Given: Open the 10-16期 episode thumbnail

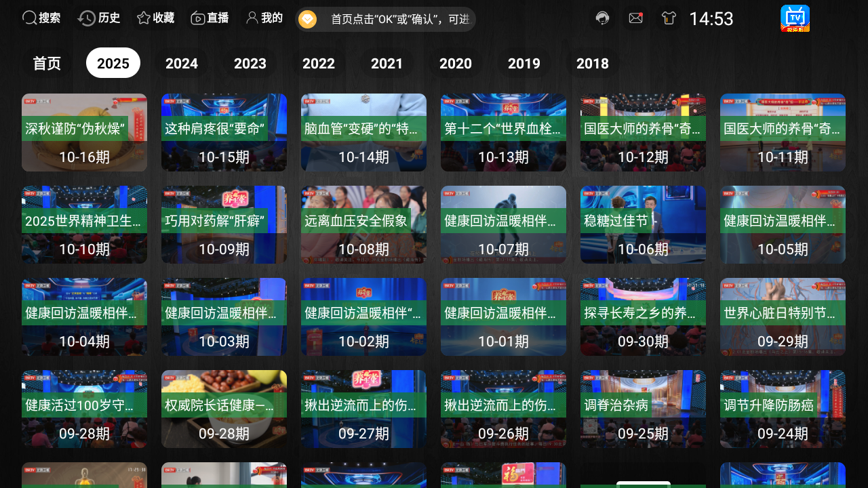Looking at the screenshot, I should 84,132.
